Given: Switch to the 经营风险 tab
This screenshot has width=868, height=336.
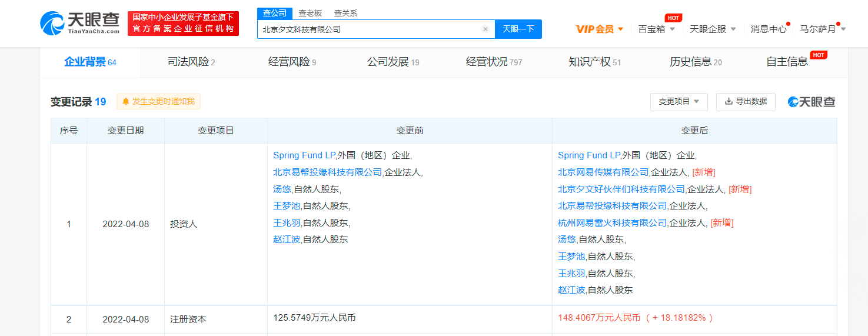Looking at the screenshot, I should pos(292,62).
